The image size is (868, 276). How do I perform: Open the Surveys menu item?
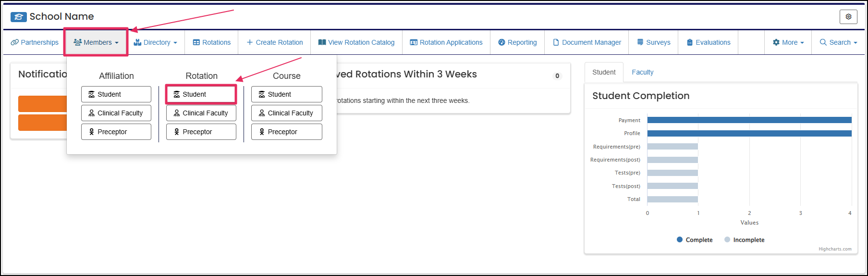654,42
